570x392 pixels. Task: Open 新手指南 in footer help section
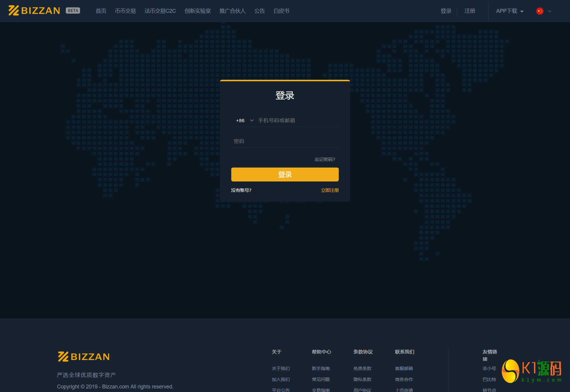(x=321, y=368)
